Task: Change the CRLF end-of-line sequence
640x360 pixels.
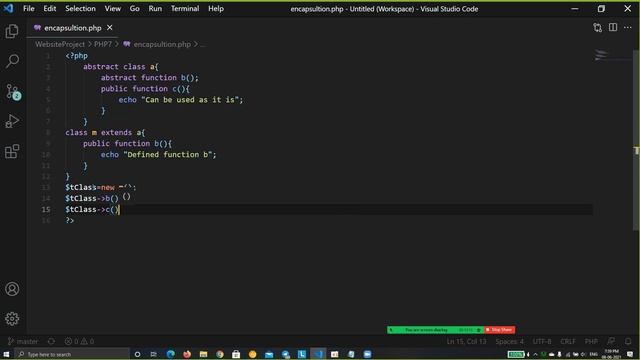Action: (568, 341)
